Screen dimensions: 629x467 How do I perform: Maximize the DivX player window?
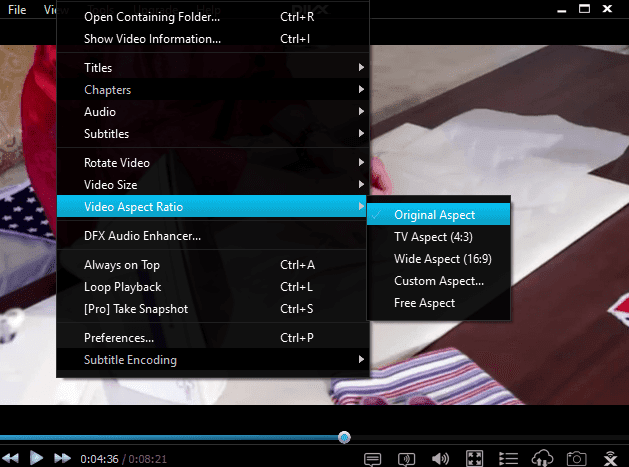coord(584,8)
